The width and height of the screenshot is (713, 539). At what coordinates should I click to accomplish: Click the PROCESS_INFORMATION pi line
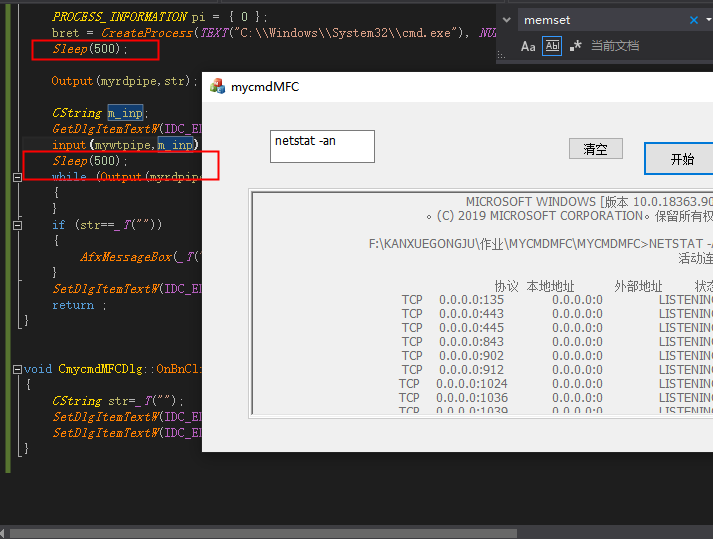[x=160, y=17]
